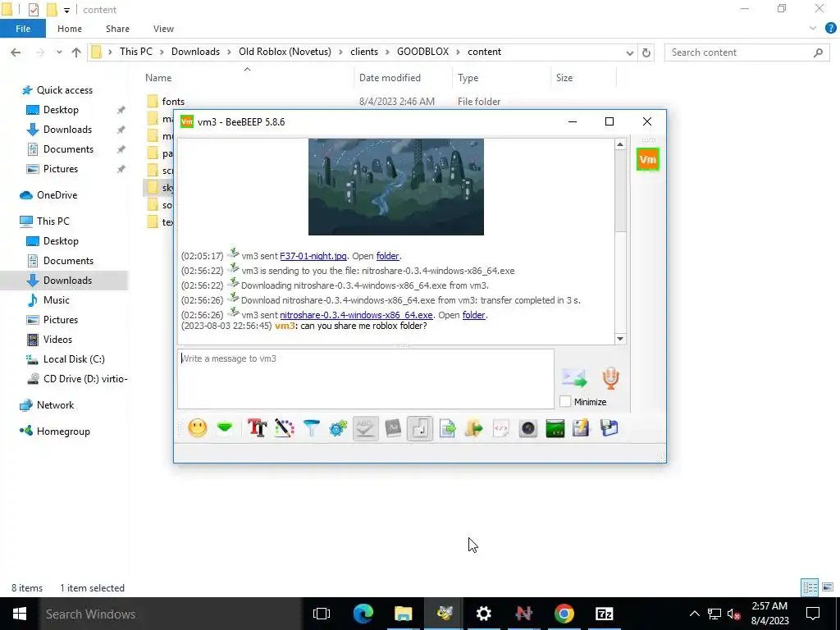Click the blue floppy disks save chat icon
Screen dimensions: 840x630
tap(609, 428)
